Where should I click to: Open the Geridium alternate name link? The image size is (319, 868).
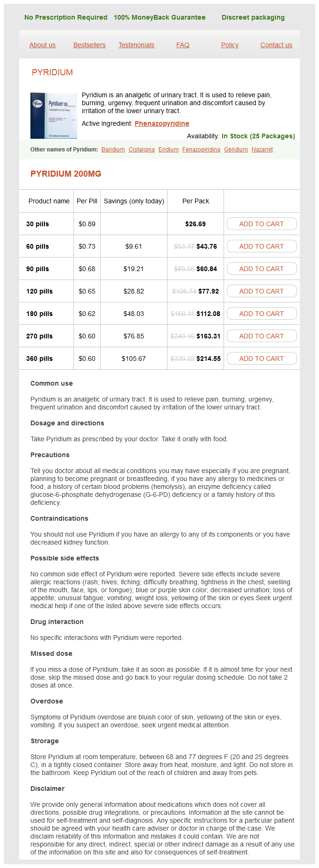click(x=236, y=150)
